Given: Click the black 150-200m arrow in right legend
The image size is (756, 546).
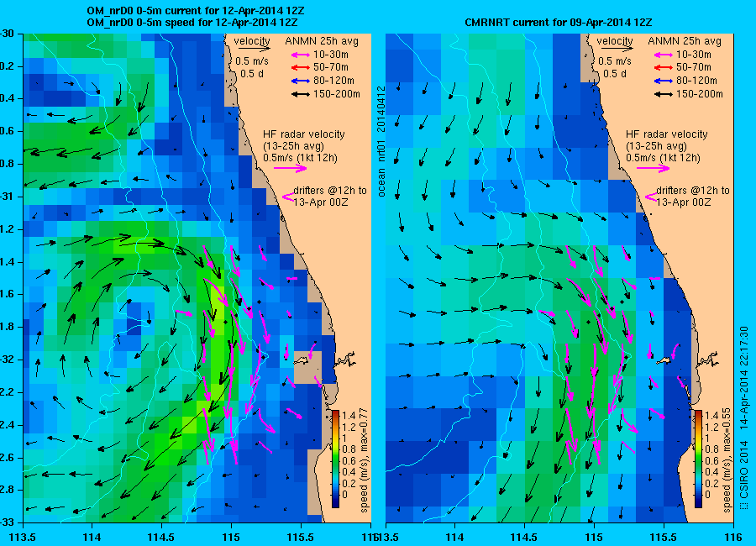Looking at the screenshot, I should tap(664, 95).
